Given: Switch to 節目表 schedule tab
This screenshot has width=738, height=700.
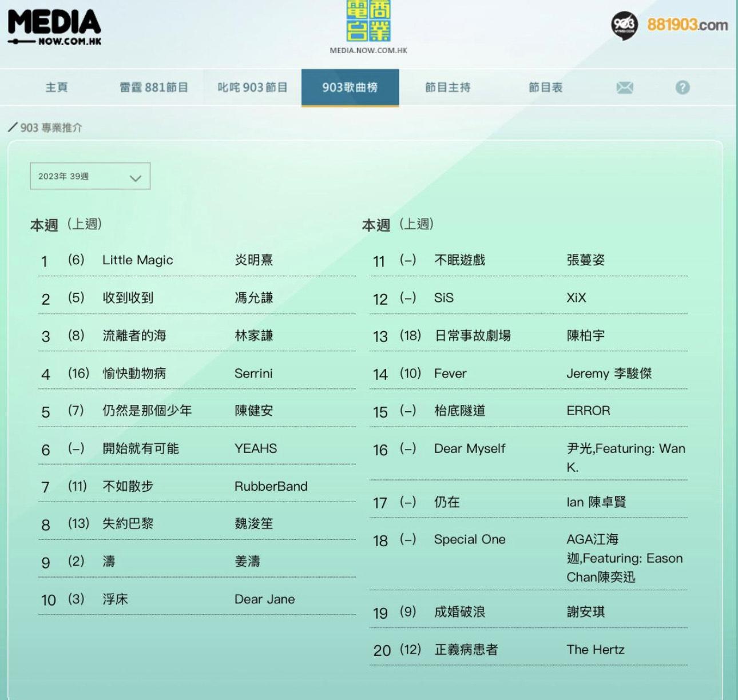Looking at the screenshot, I should click(x=545, y=87).
